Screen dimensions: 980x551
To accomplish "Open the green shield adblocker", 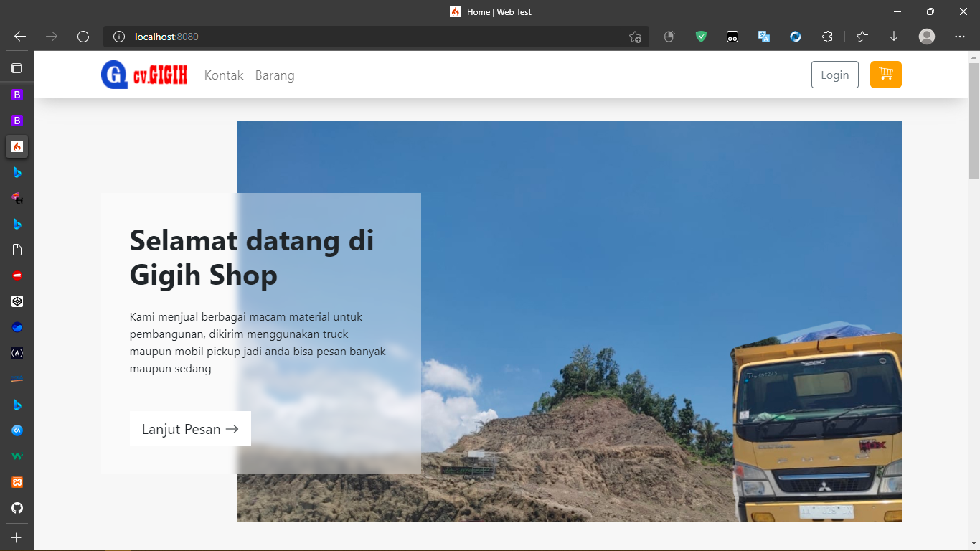I will coord(700,36).
